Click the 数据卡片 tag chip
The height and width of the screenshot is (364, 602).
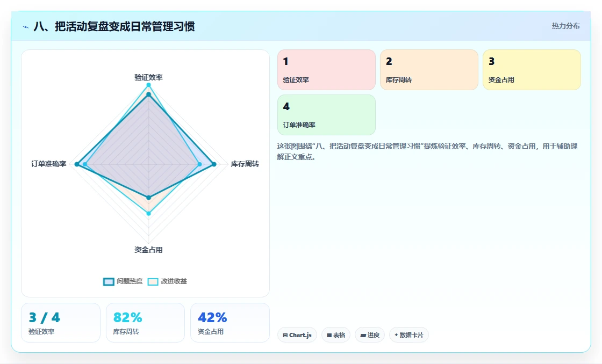pos(409,335)
